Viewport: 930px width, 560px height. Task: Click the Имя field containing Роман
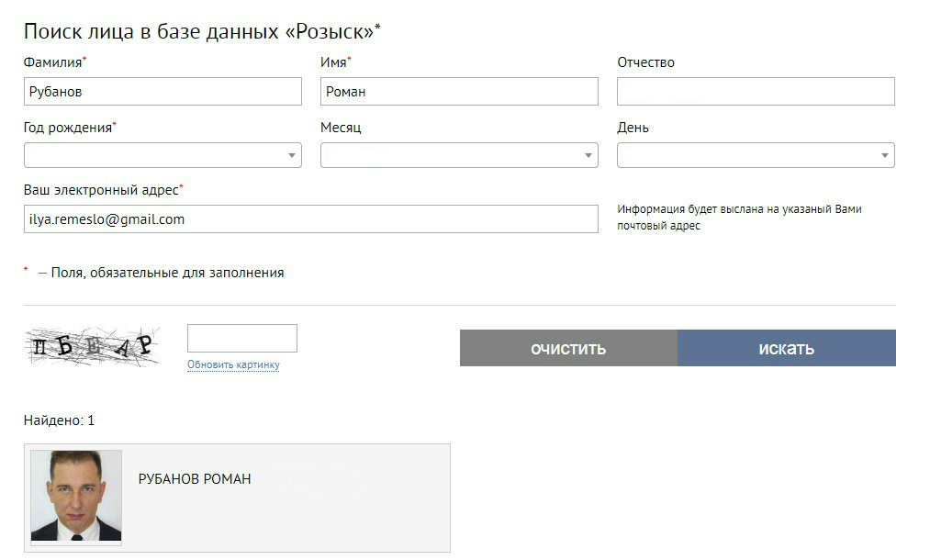point(459,91)
